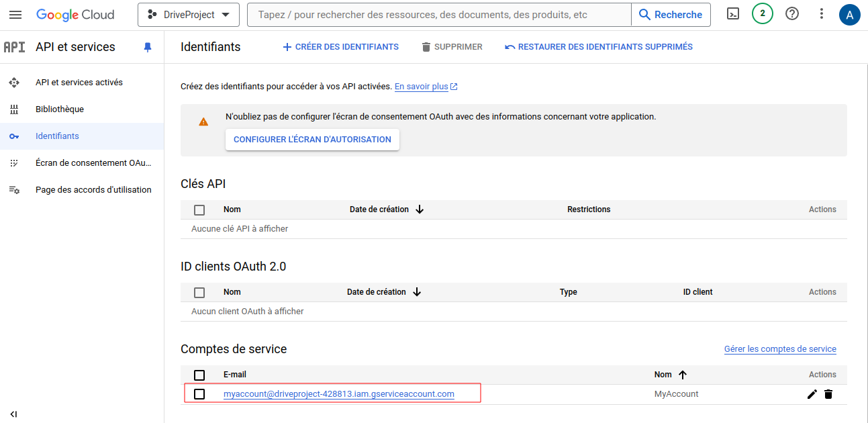This screenshot has width=868, height=423.
Task: Click Configurer l'écran d'autorisation button
Action: (312, 140)
